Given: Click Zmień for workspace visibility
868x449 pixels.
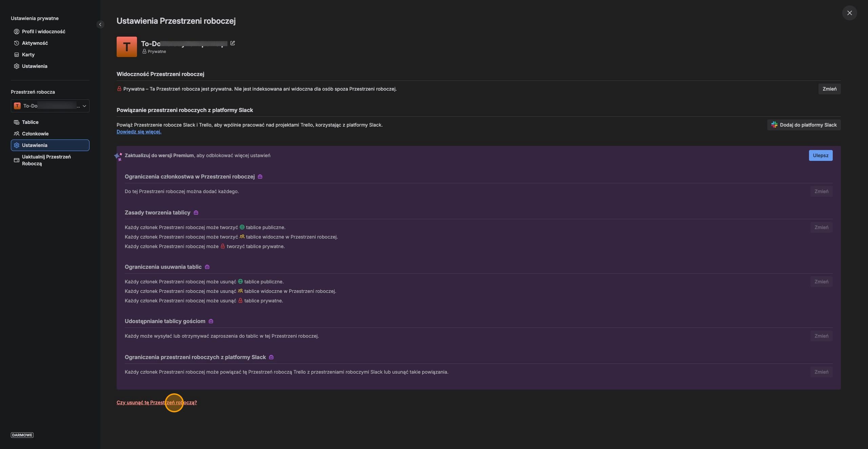Looking at the screenshot, I should tap(829, 89).
